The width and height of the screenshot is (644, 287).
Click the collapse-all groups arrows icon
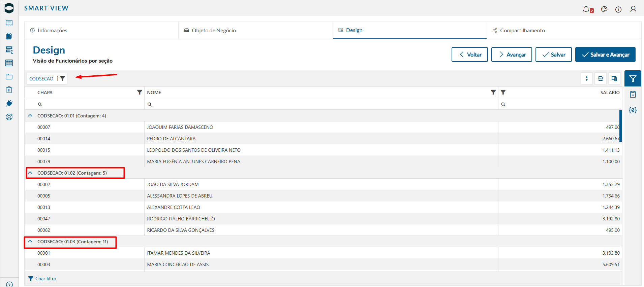point(587,78)
